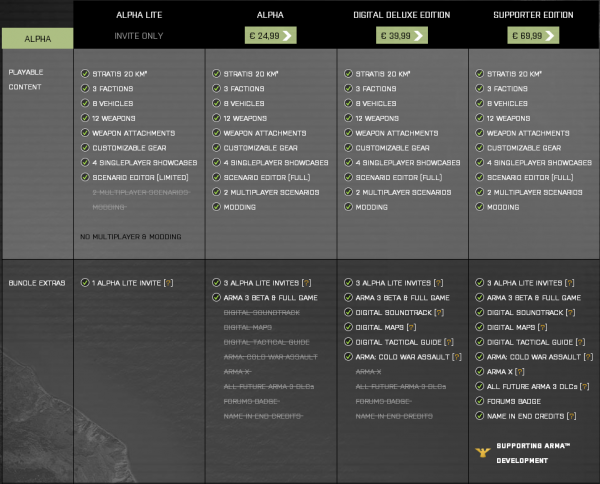Viewport: 600px width, 484px height.
Task: Click the ALPHA LITE column heading
Action: 139,15
